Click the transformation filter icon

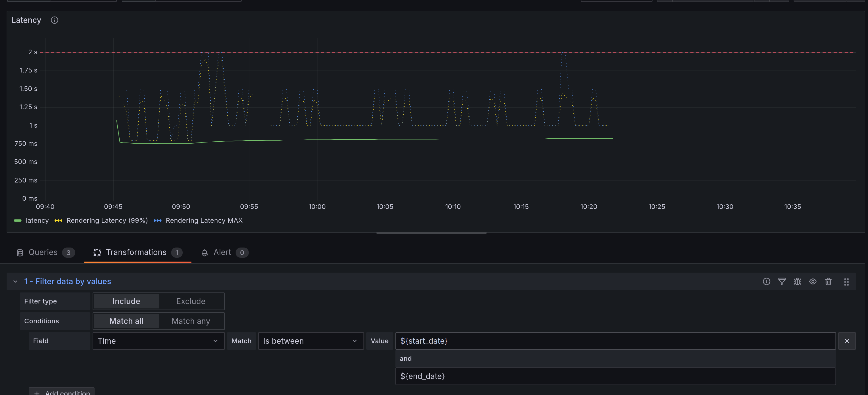pos(782,281)
